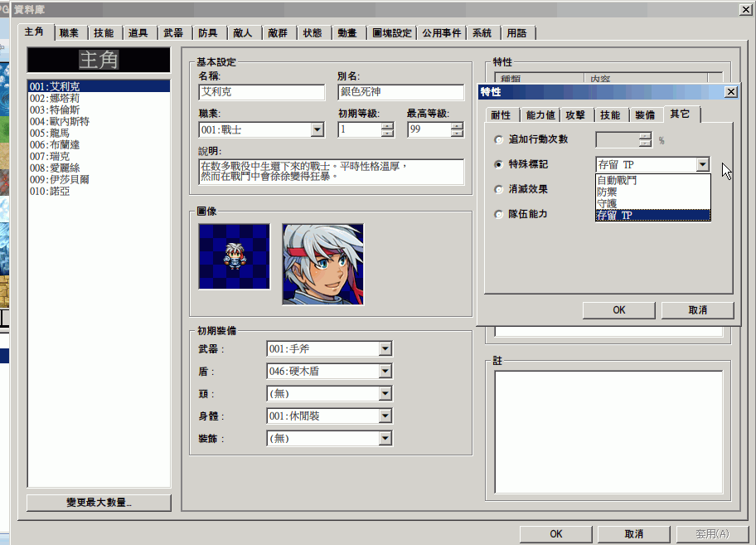This screenshot has width=756, height=545.
Task: Select the 特殊標記 radio button
Action: pos(498,164)
